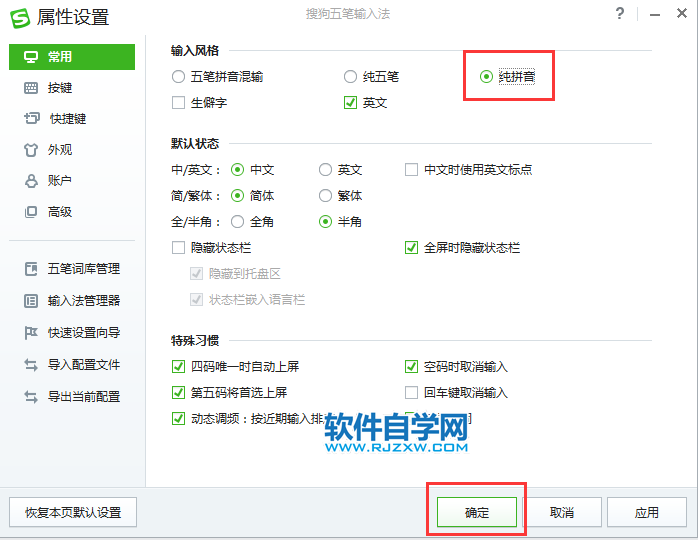Click the 恢复本页默认设置 button
Image resolution: width=698 pixels, height=540 pixels.
point(73,512)
